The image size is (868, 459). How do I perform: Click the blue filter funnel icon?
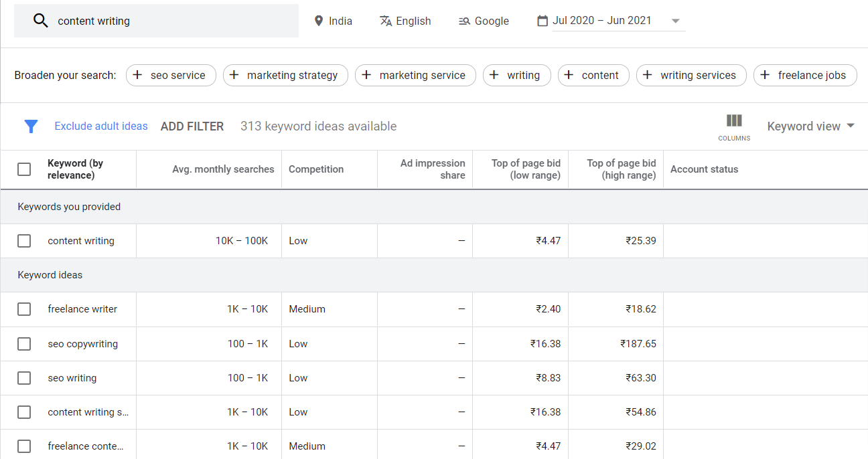tap(31, 126)
